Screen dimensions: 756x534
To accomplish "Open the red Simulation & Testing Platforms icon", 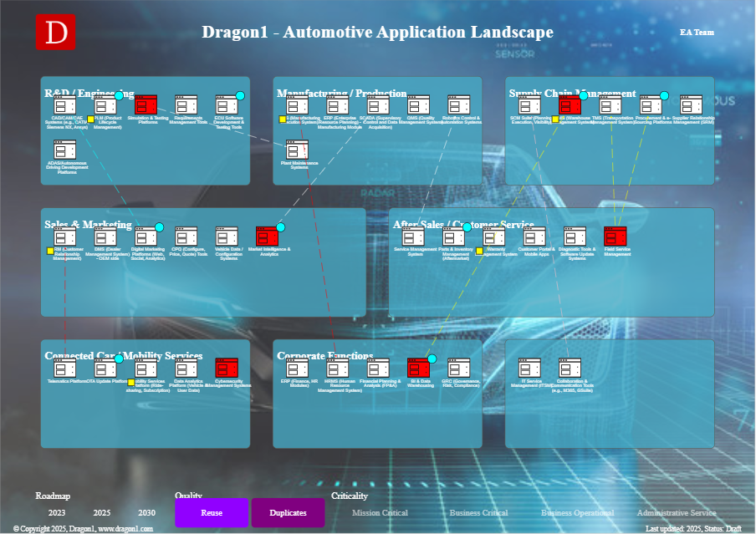I will tap(146, 104).
